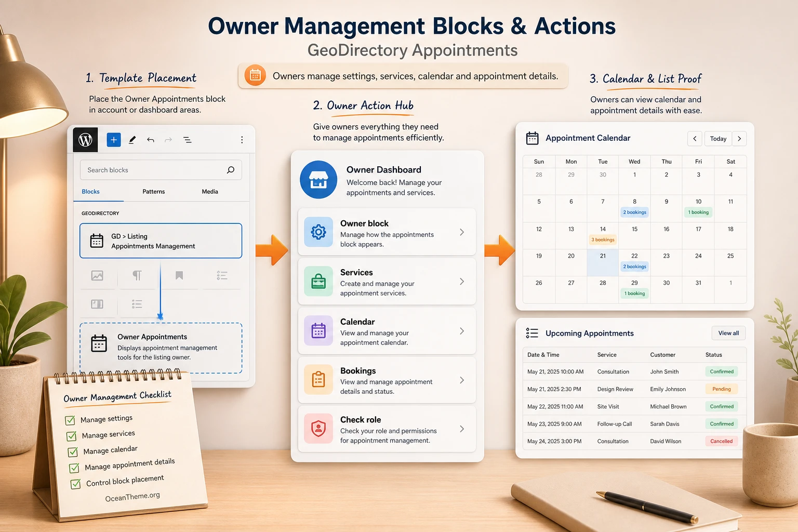Viewport: 798px width, 532px height.
Task: Click Cancelled status for David Wilson
Action: [722, 442]
